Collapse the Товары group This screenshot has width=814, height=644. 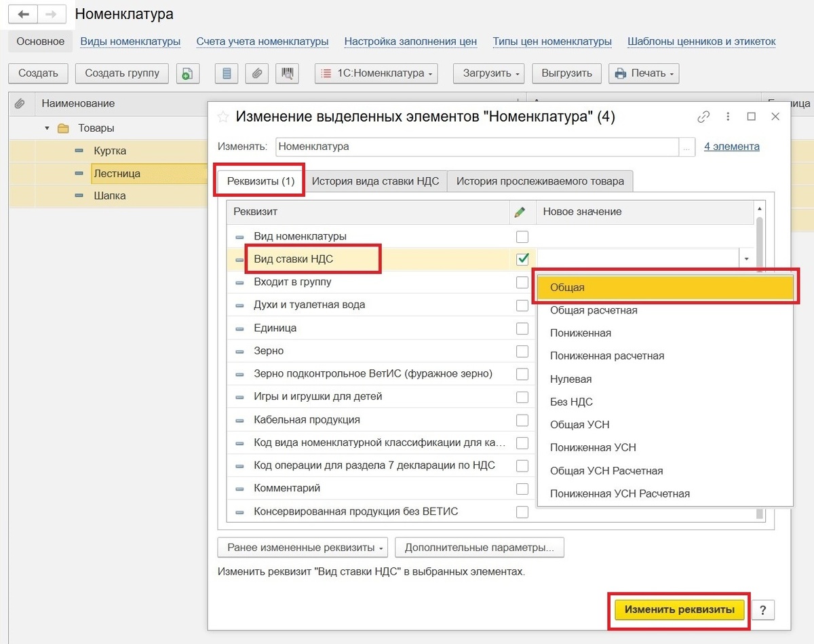click(x=47, y=128)
